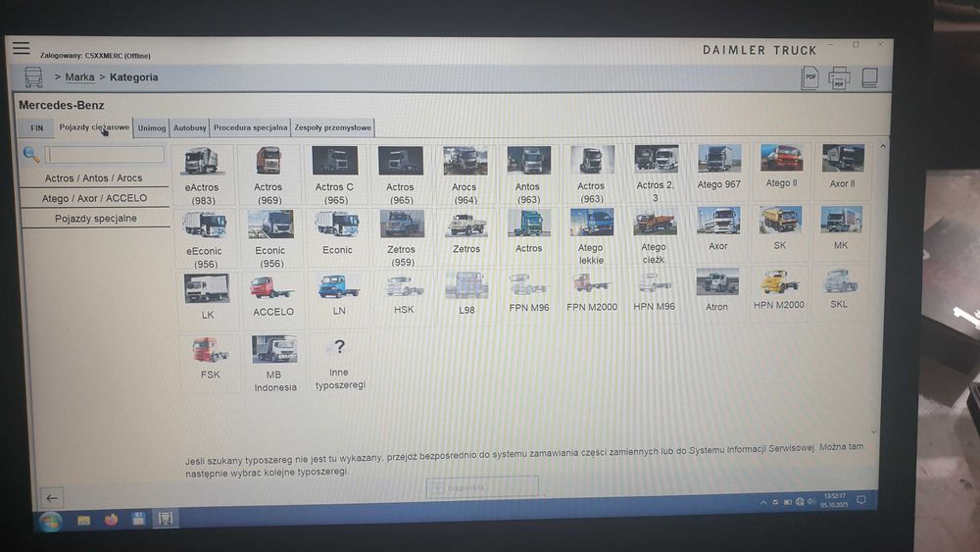Open the Windows Start button
This screenshot has height=552, width=980.
coord(51,521)
